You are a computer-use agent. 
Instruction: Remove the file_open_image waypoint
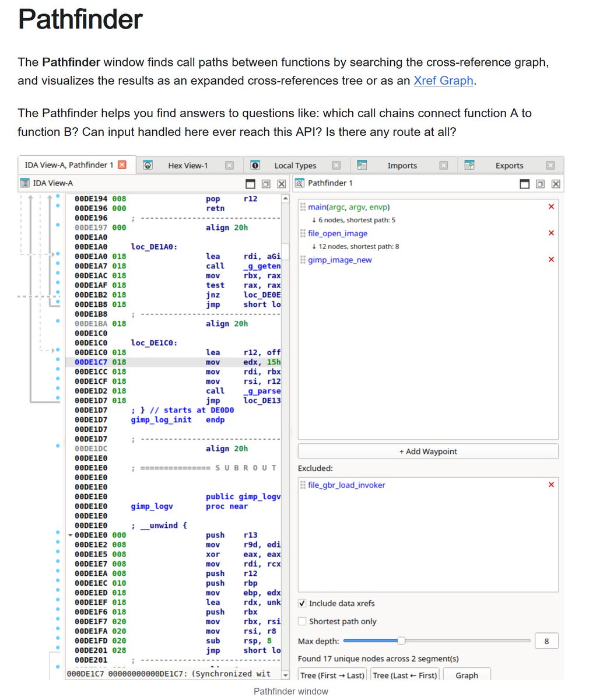click(551, 233)
